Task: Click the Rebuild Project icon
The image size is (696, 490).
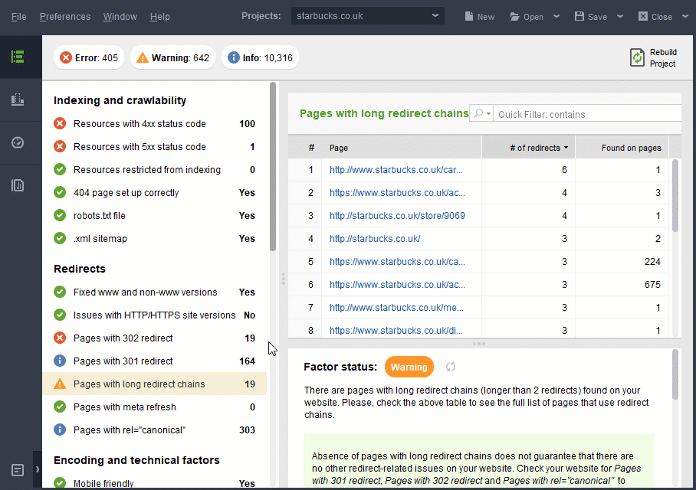Action: 637,58
